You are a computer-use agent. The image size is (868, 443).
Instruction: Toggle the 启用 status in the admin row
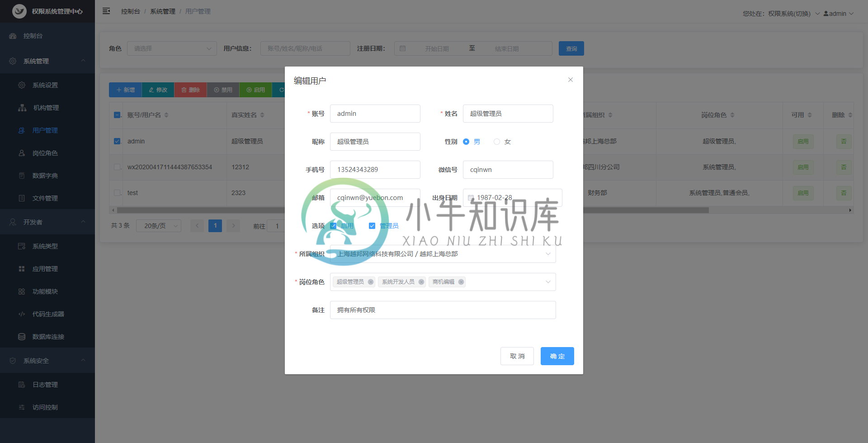pos(803,142)
